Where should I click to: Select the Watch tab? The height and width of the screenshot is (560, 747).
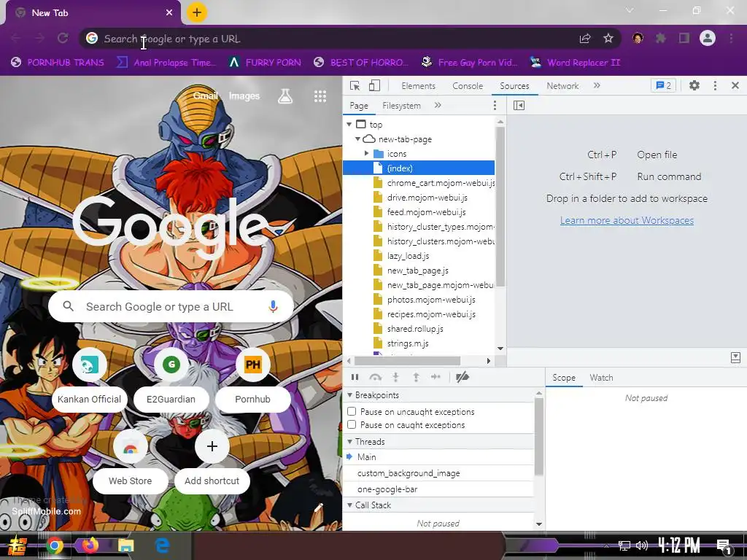(x=601, y=378)
